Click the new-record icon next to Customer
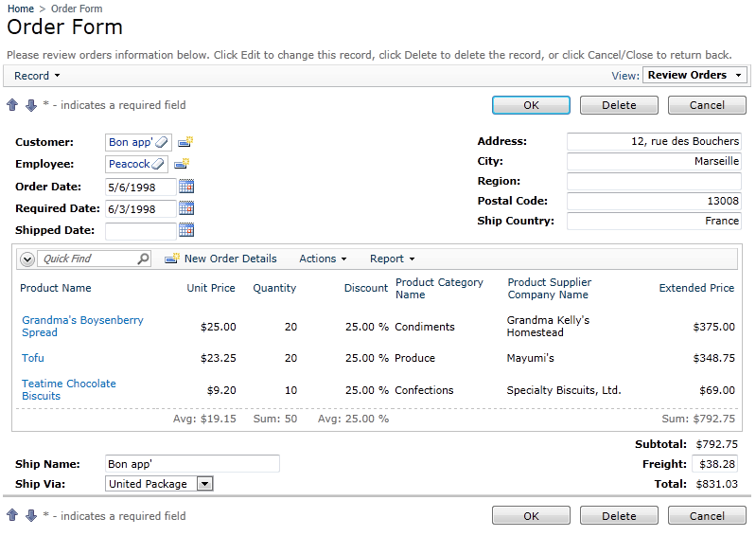The image size is (756, 536). tap(185, 142)
